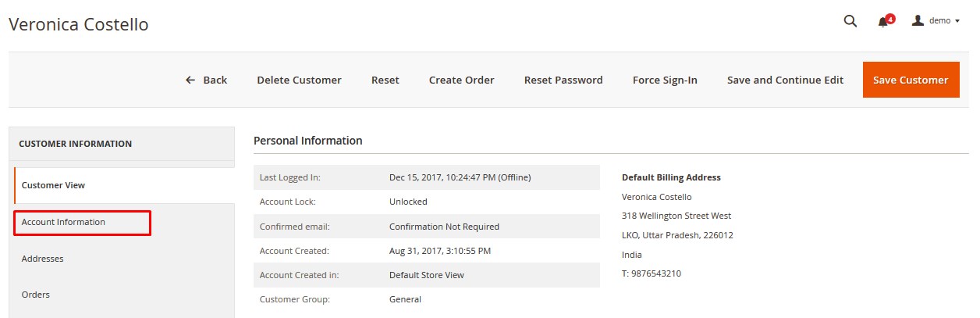980x318 pixels.
Task: Click Create Order button
Action: click(461, 80)
